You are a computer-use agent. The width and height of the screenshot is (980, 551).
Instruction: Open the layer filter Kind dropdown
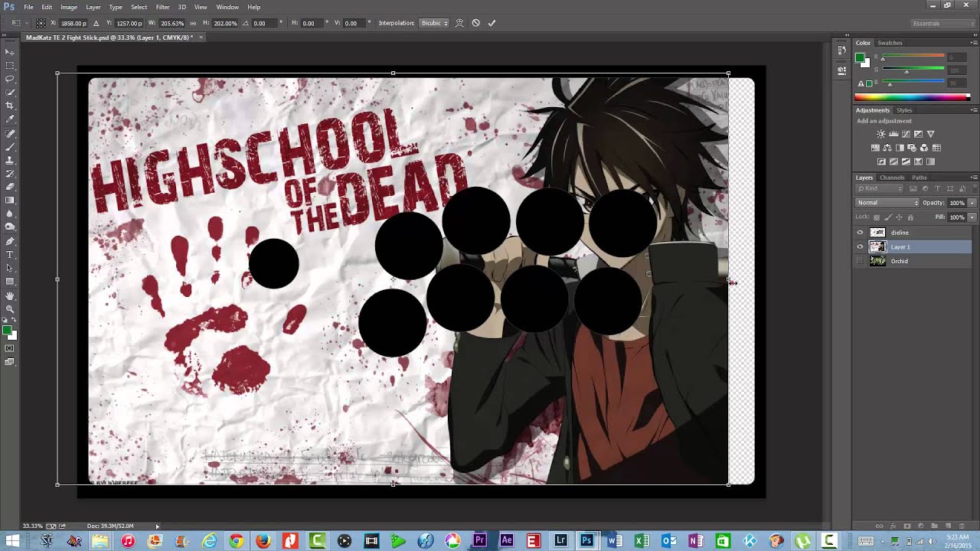[879, 188]
